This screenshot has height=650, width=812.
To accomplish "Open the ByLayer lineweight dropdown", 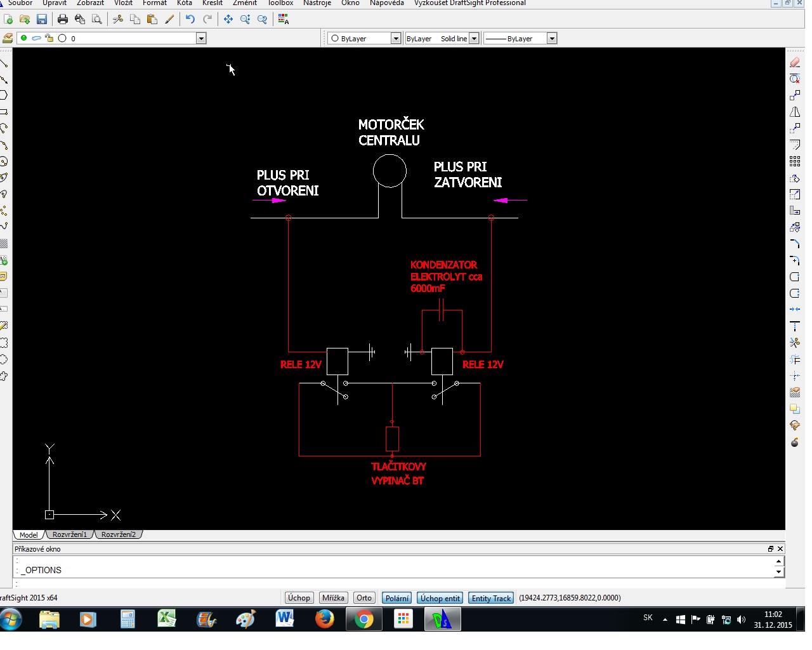I will [552, 39].
